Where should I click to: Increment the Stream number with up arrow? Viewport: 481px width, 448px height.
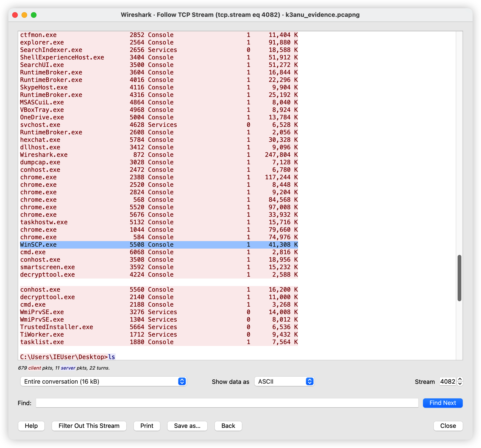pos(460,379)
